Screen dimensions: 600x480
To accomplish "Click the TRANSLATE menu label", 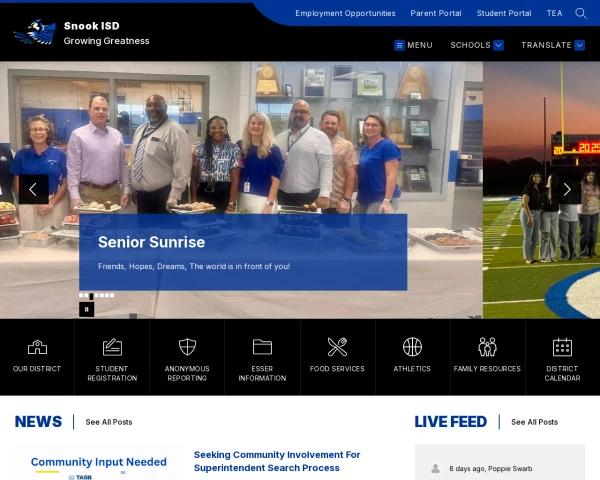I will click(546, 45).
